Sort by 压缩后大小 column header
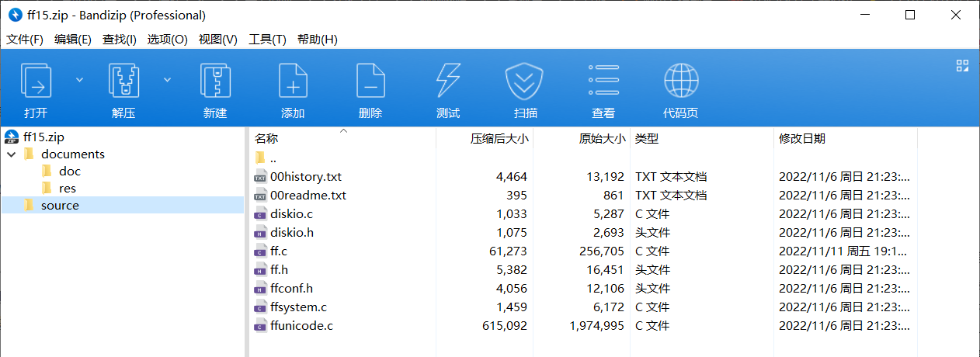 point(499,139)
